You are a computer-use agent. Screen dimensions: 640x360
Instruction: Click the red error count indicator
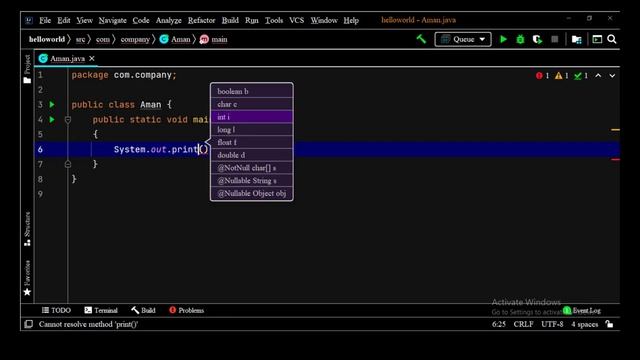542,76
